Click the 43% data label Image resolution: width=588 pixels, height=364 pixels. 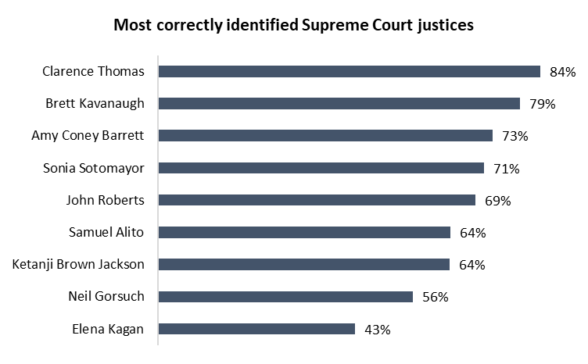pos(377,329)
